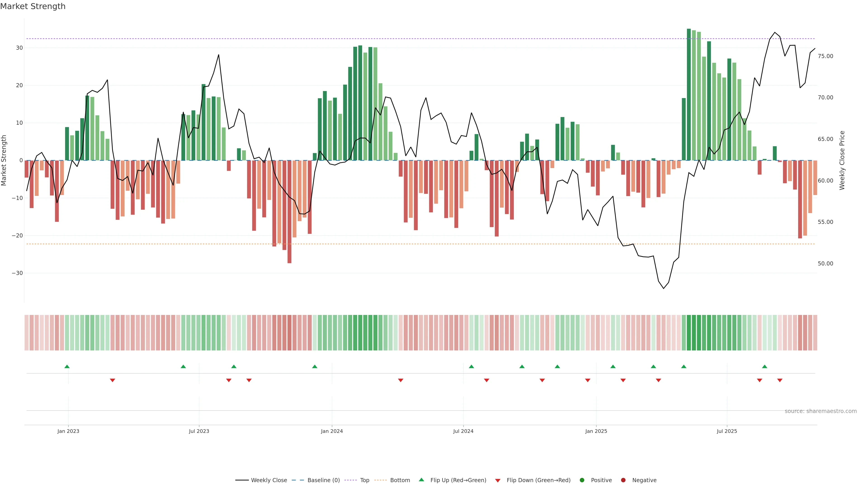Click the green Positive legend dot

(582, 480)
